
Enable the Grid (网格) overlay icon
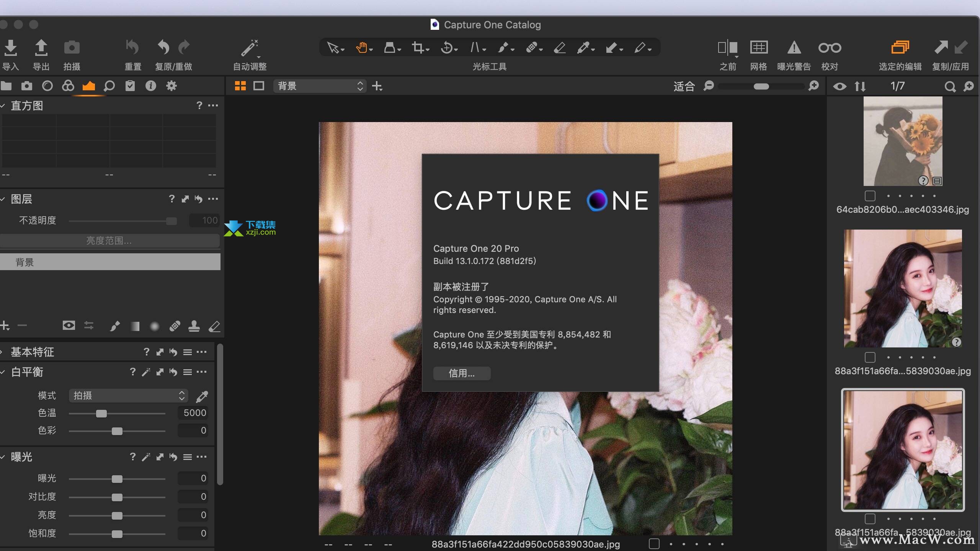758,47
